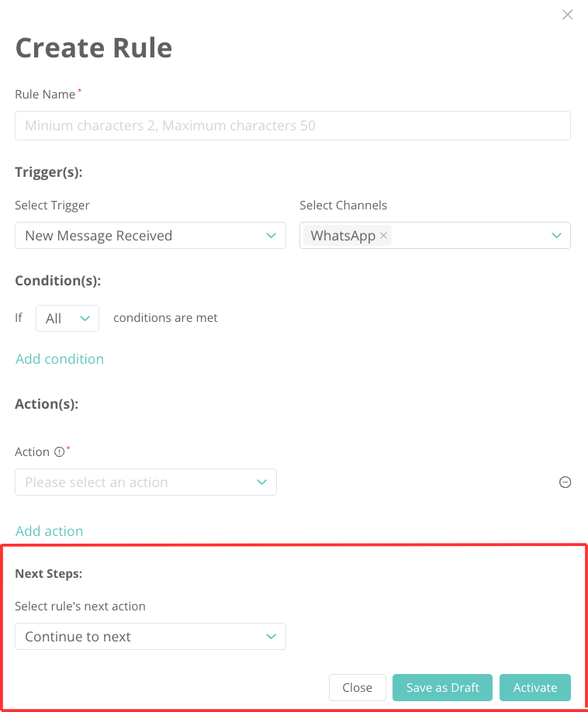Click the chevron in the Action select box

click(261, 482)
